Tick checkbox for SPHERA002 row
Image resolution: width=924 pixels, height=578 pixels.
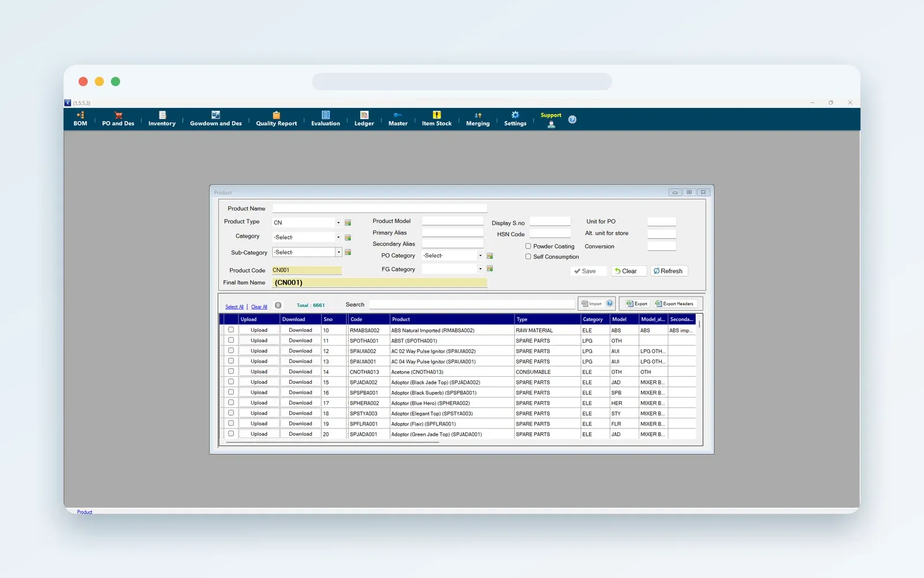(231, 403)
